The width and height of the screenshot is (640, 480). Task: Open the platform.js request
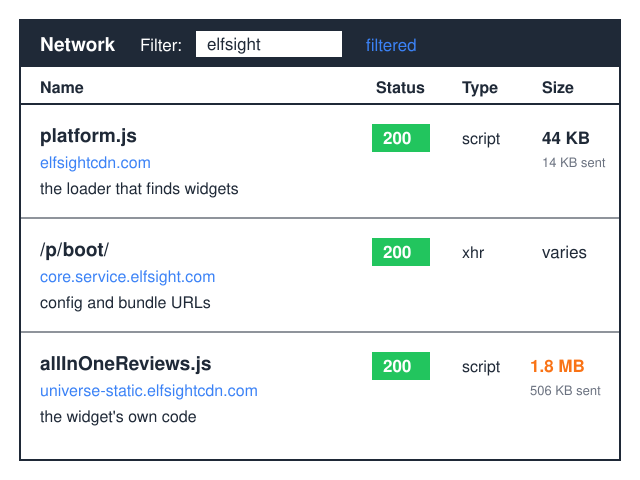click(x=88, y=136)
